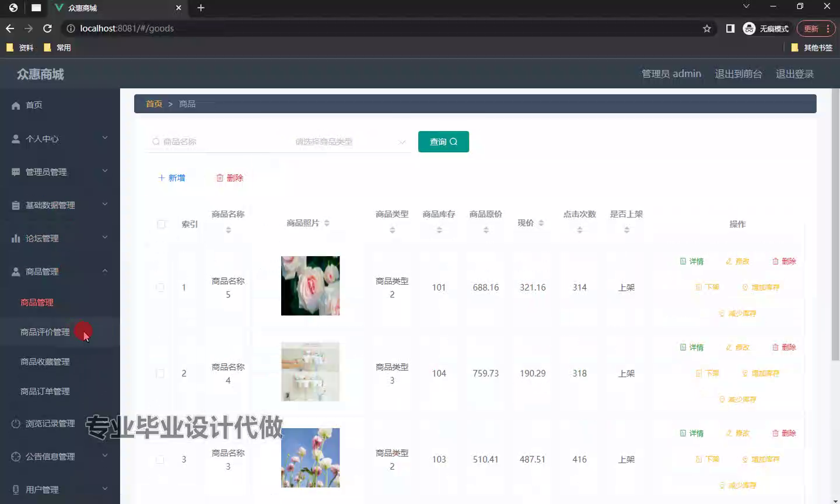Screen dimensions: 840x504
Task: Expand 论坛管理 submenu chevron
Action: [x=105, y=237]
